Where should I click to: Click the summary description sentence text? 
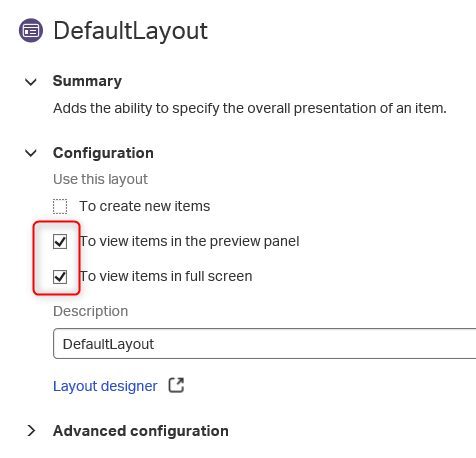click(x=250, y=108)
